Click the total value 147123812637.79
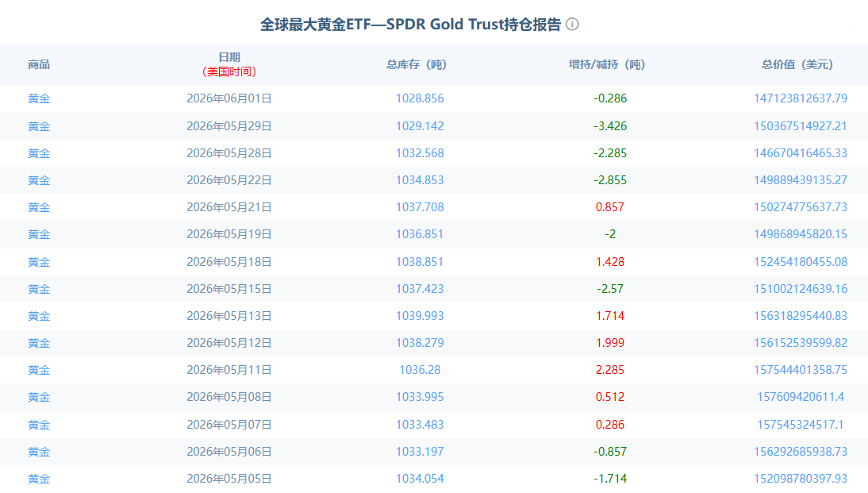 click(801, 98)
